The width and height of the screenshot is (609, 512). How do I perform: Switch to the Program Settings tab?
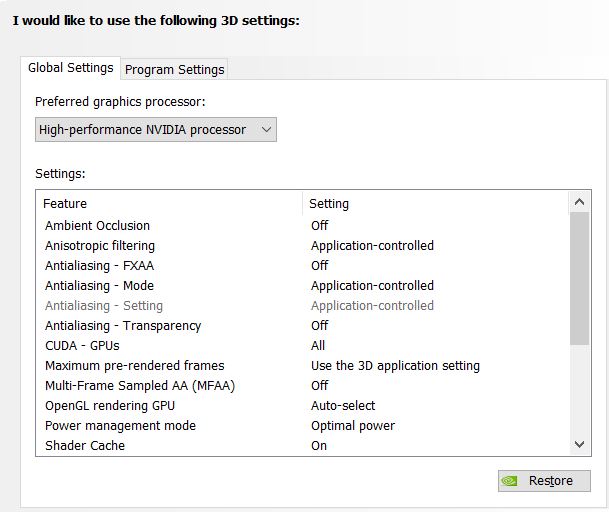coord(175,69)
